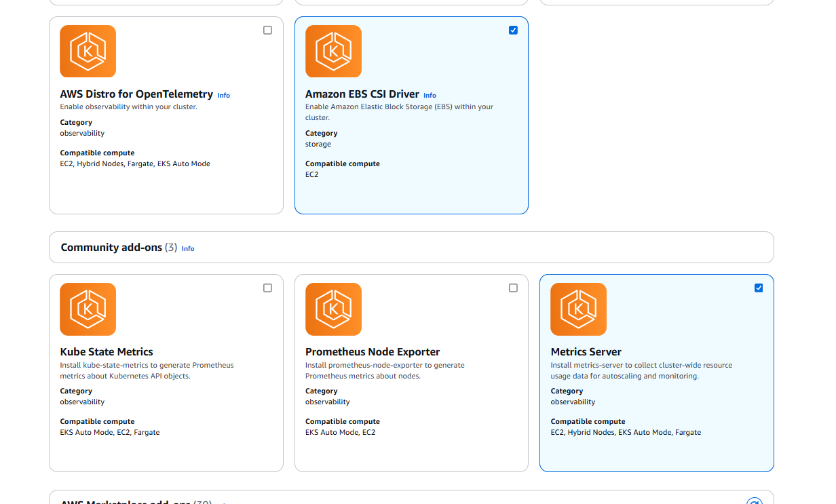The width and height of the screenshot is (836, 504).
Task: Enable the AWS Distro for OpenTelemetry checkbox
Action: 267,30
